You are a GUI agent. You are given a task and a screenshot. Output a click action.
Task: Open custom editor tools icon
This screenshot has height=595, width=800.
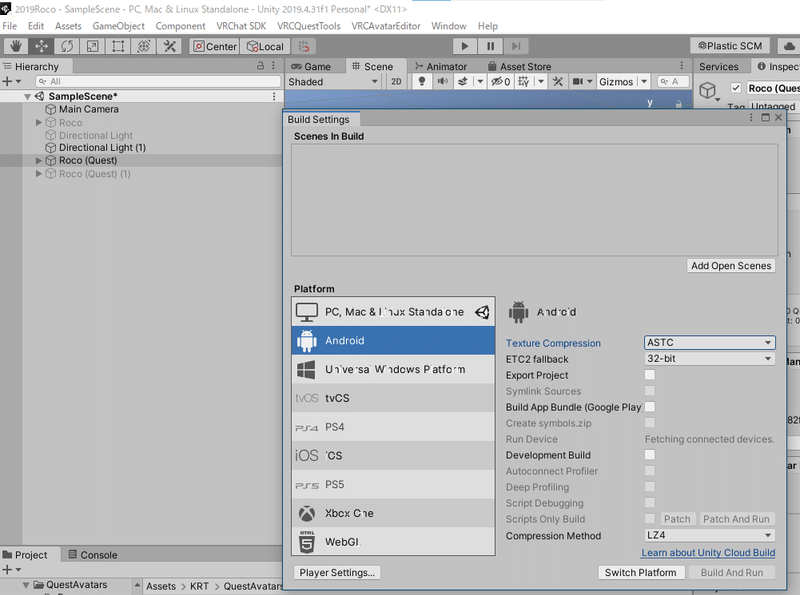coord(169,46)
